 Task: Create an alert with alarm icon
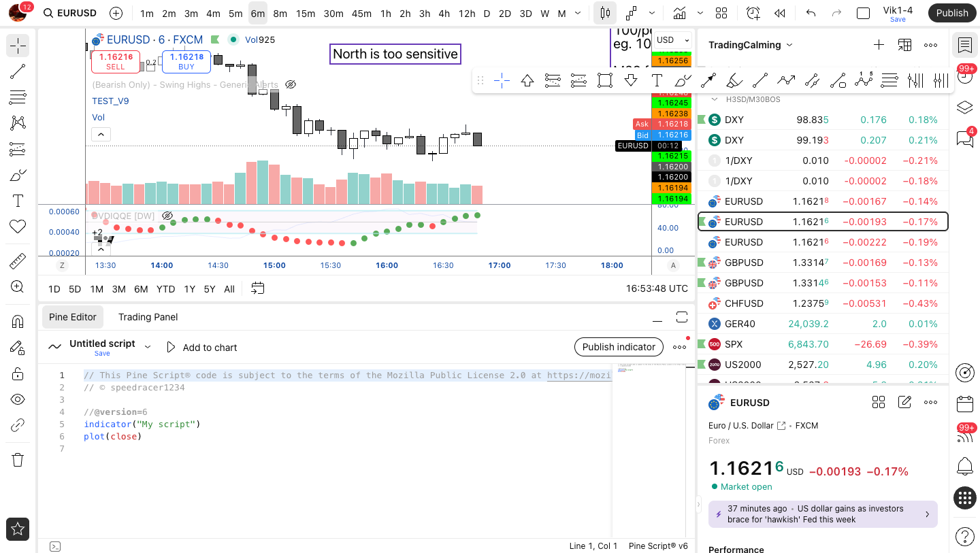[x=753, y=13]
